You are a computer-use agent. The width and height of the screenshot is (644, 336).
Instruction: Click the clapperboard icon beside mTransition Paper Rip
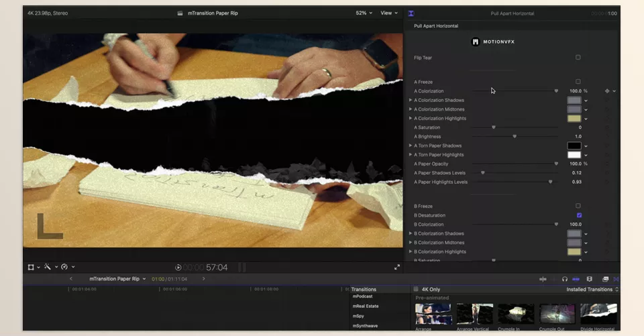click(180, 13)
